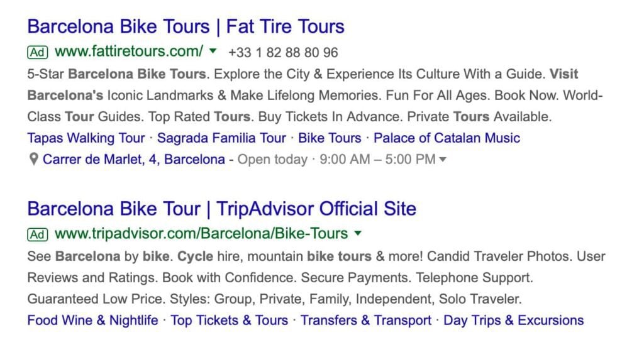The width and height of the screenshot is (644, 352).
Task: Open the Tapas Walking Tour sitelink
Action: coord(86,138)
